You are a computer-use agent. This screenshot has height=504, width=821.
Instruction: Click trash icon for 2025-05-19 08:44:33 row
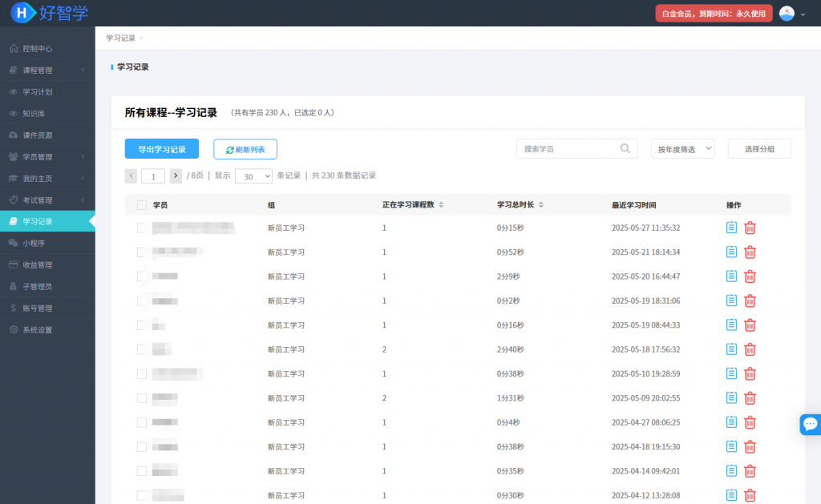coord(750,325)
